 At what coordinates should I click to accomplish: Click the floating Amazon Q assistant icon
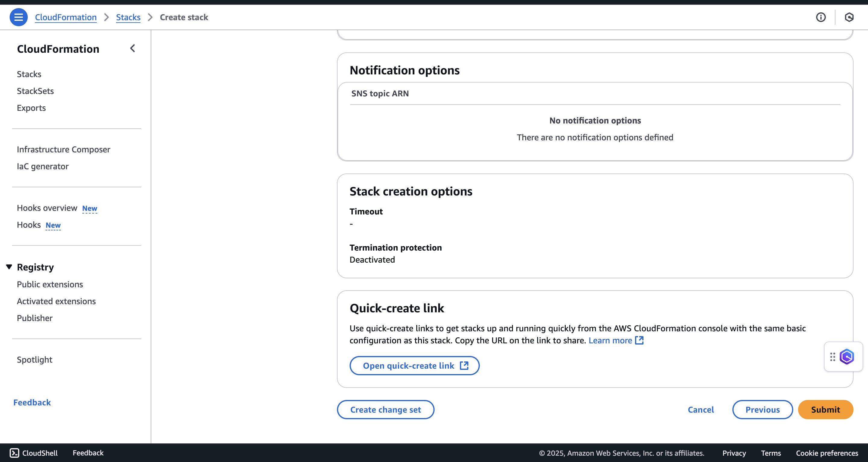click(847, 357)
